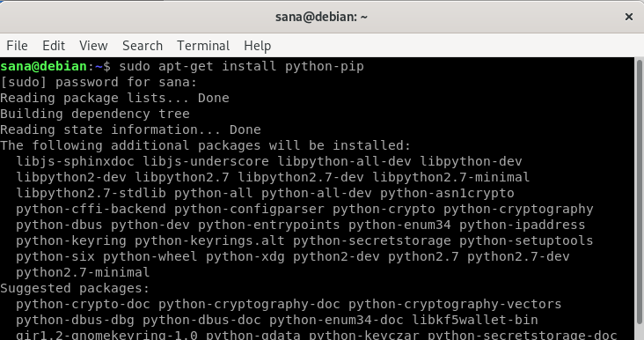The width and height of the screenshot is (644, 340).
Task: Open the Search menu
Action: click(143, 46)
